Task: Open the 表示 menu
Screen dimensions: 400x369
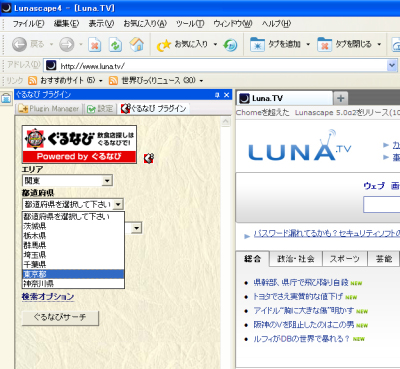Action: coord(101,24)
